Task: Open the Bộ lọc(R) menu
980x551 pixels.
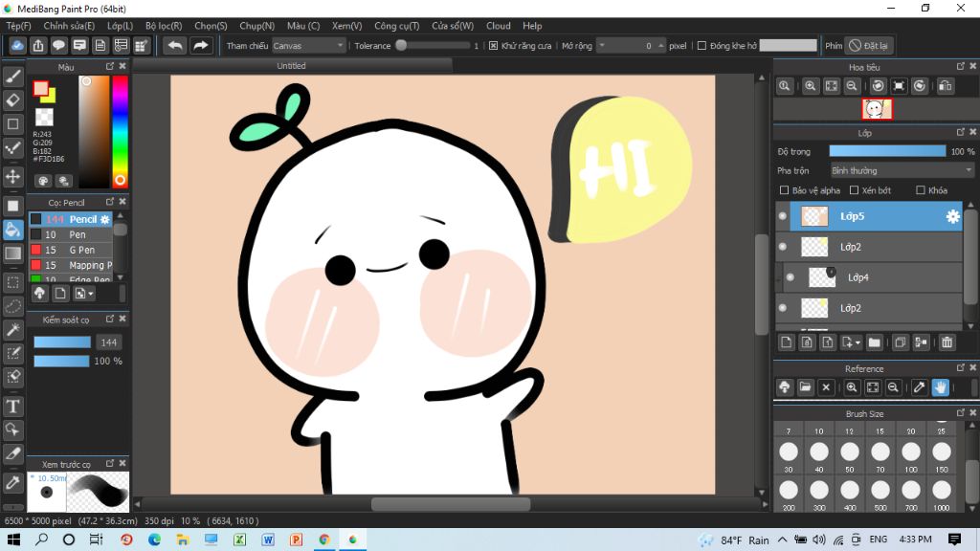Action: point(164,26)
